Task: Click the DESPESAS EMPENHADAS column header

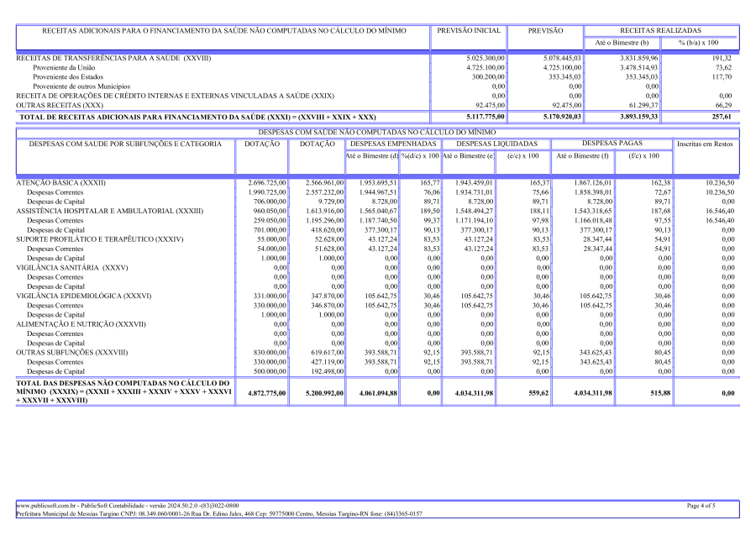Action: click(x=392, y=144)
